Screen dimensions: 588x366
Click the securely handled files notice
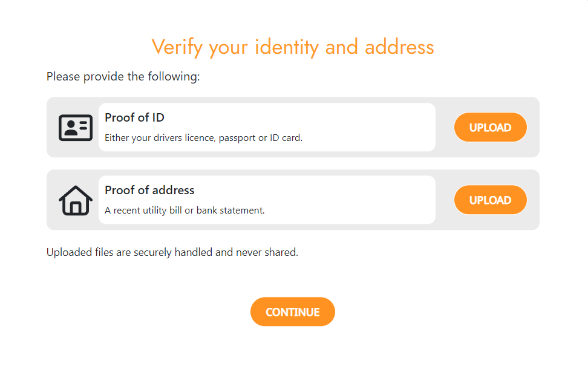pos(172,252)
